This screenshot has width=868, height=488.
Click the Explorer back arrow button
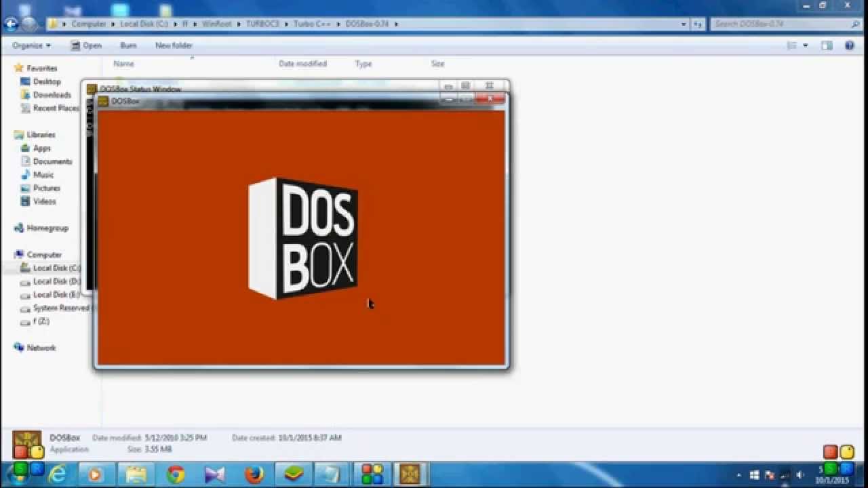coord(12,24)
